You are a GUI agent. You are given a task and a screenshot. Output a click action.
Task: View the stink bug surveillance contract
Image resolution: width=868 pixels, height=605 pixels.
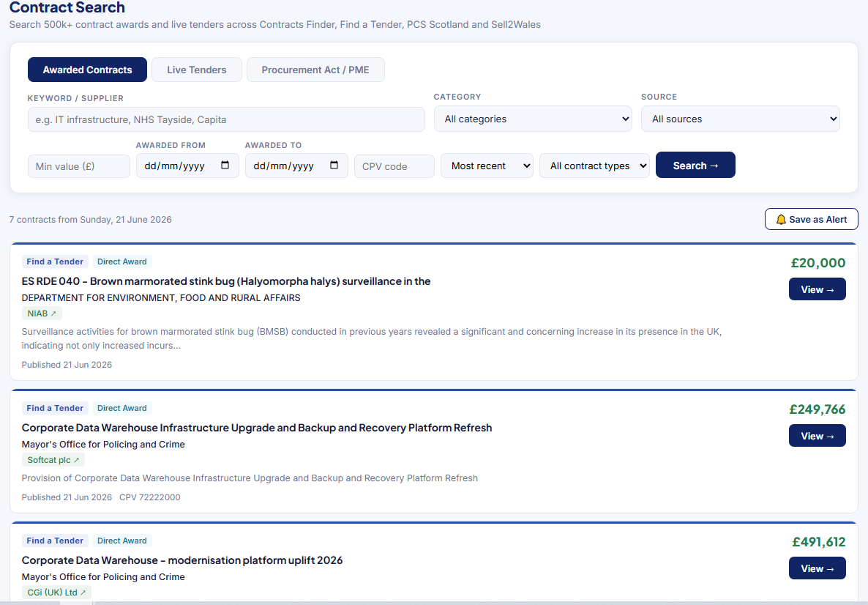(817, 289)
